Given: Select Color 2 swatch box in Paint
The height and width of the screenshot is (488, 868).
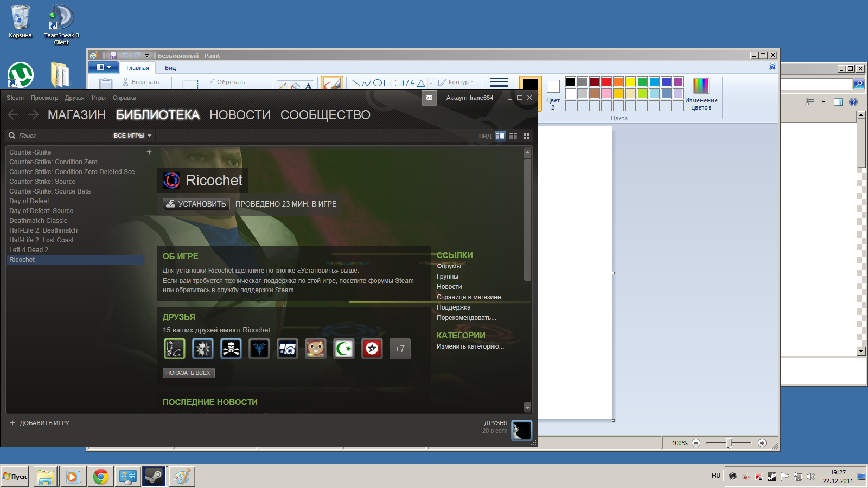Looking at the screenshot, I should tap(553, 86).
